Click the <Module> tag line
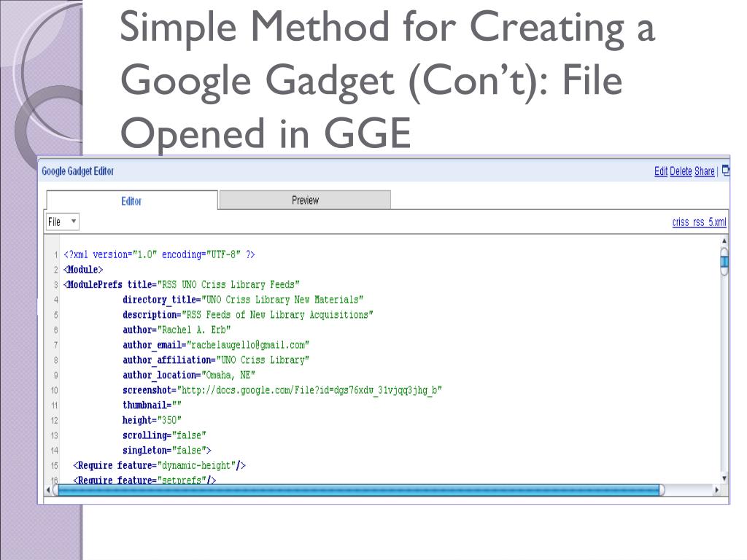 (83, 270)
